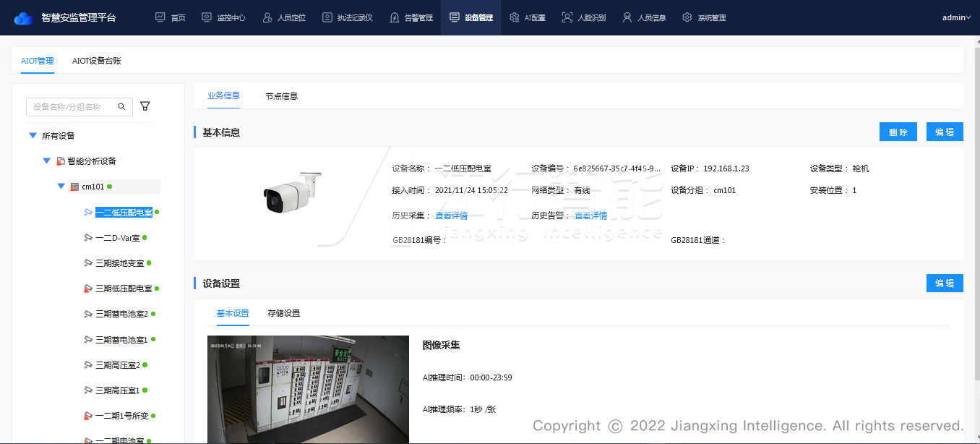This screenshot has height=444, width=980.
Task: Collapse the cm101 device node
Action: coord(61,187)
